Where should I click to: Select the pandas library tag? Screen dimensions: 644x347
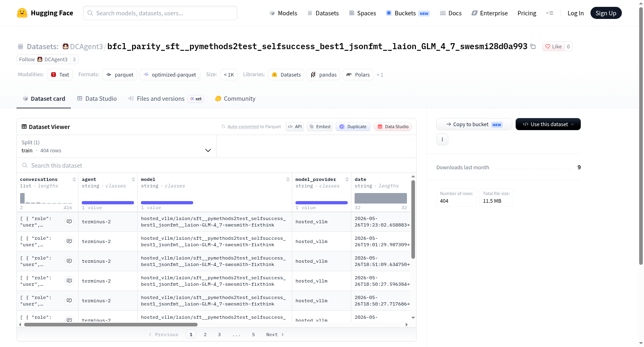pos(324,75)
